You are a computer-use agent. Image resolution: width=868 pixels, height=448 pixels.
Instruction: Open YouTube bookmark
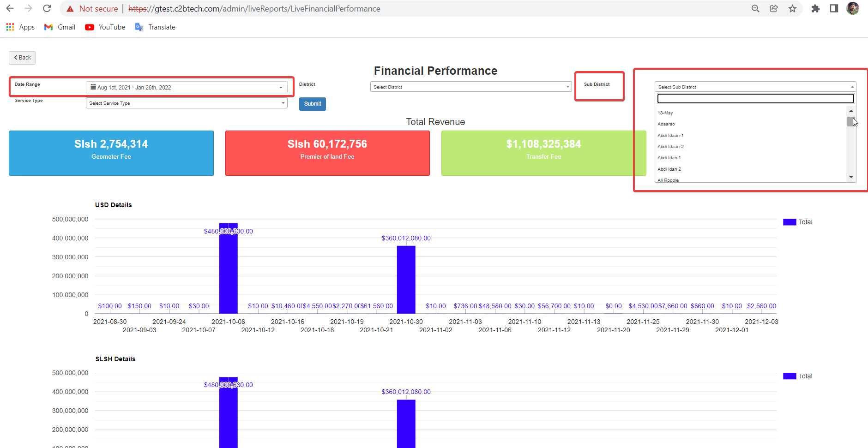pyautogui.click(x=105, y=27)
